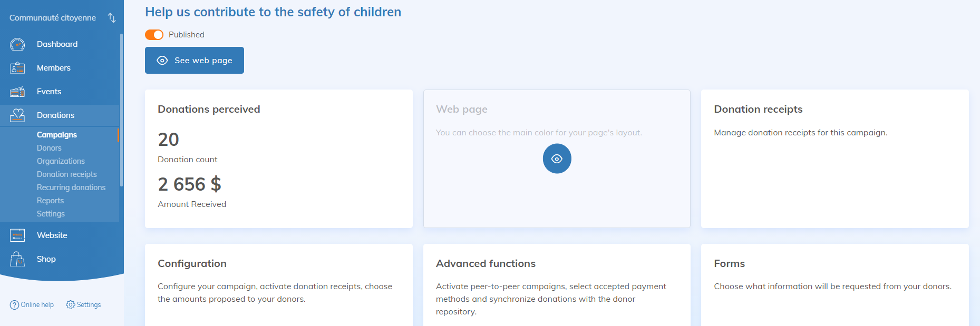Click the See web page button
Screen dimensions: 980x326
tap(195, 61)
